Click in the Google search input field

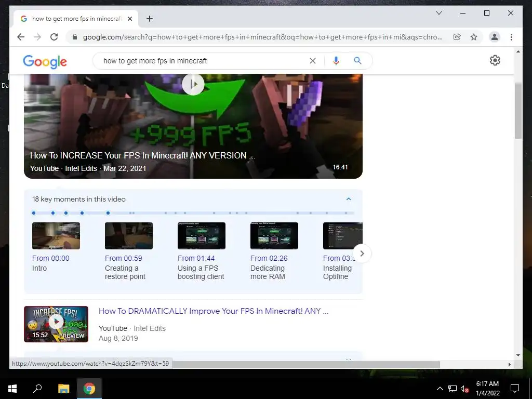tap(204, 61)
